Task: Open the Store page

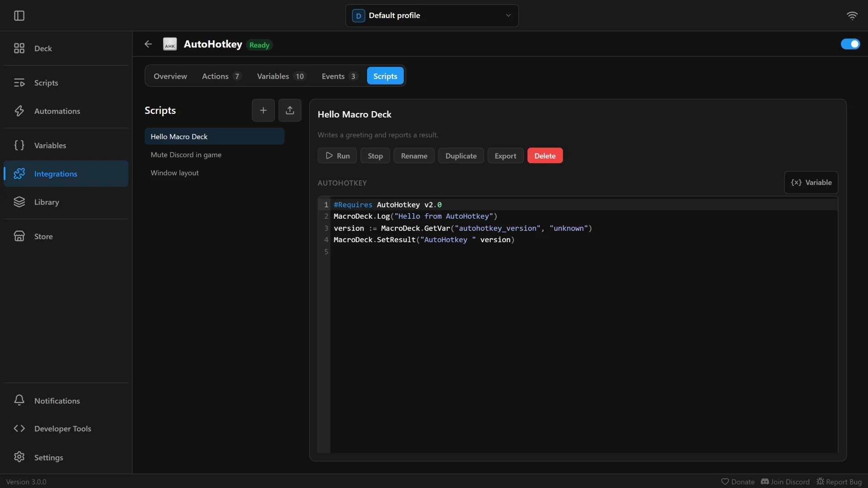Action: pos(66,236)
